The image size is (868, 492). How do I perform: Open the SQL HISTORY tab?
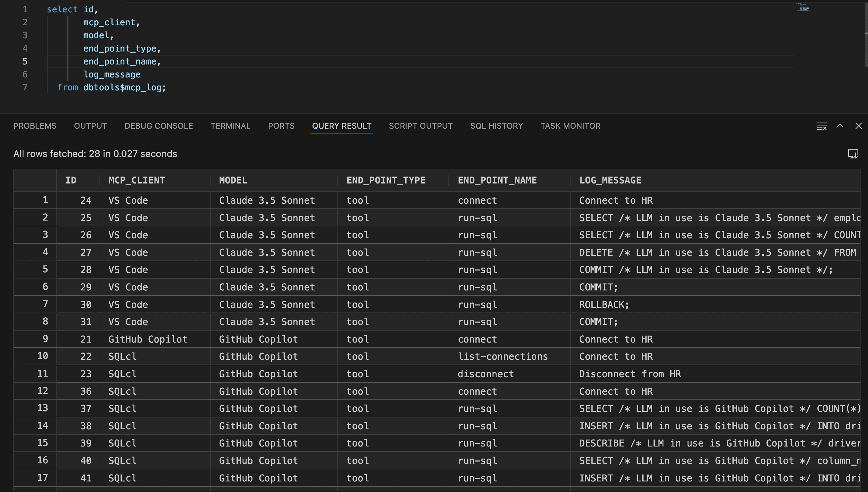[x=496, y=126]
